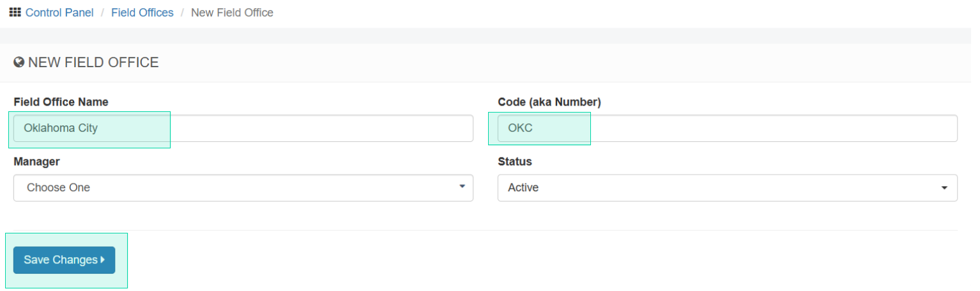Go to Field Offices breadcrumb link
Image resolution: width=980 pixels, height=291 pixels.
pos(142,13)
